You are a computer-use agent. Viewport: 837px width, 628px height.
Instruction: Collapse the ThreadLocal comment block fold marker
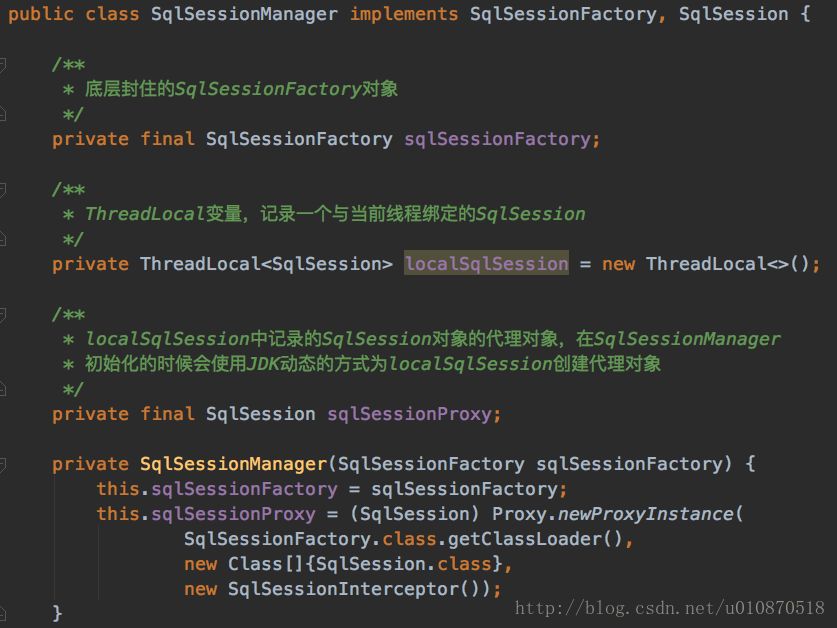coord(2,190)
